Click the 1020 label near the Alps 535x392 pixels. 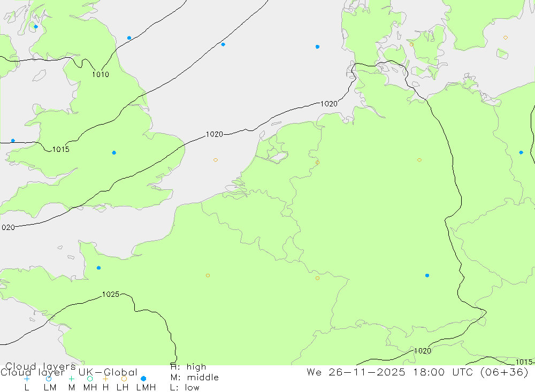(x=423, y=351)
